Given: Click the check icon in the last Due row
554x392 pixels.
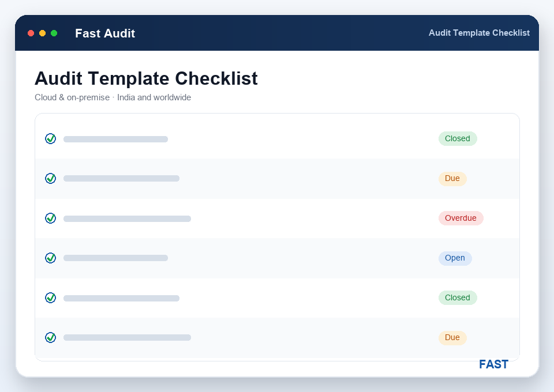Looking at the screenshot, I should (x=51, y=338).
